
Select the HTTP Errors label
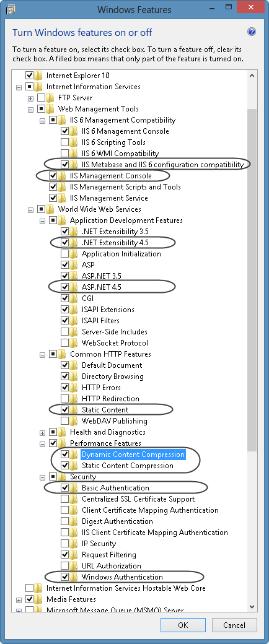coord(100,387)
